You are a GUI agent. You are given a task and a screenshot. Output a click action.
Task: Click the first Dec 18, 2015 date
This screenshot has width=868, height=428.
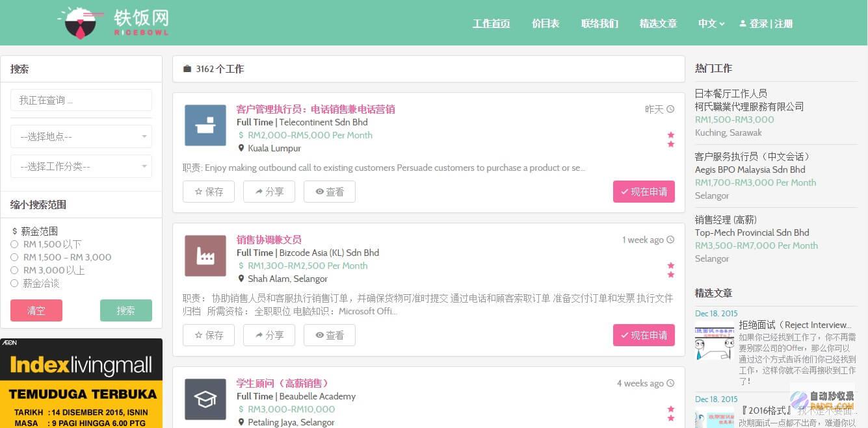(717, 313)
